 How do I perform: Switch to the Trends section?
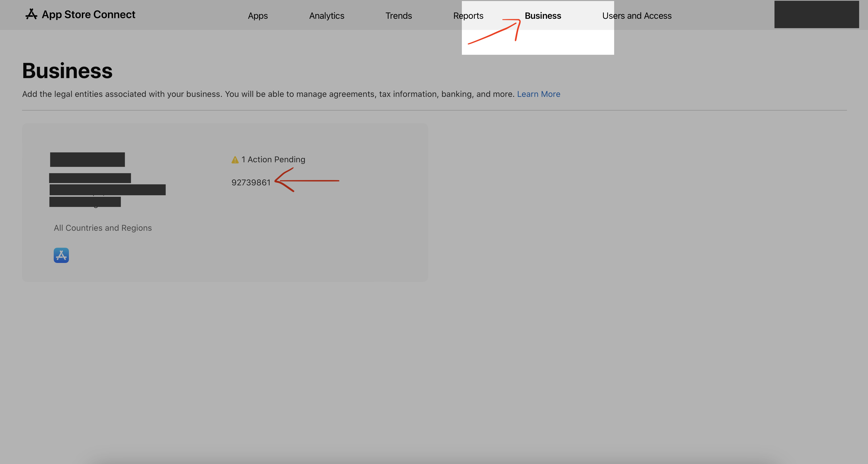pos(399,16)
